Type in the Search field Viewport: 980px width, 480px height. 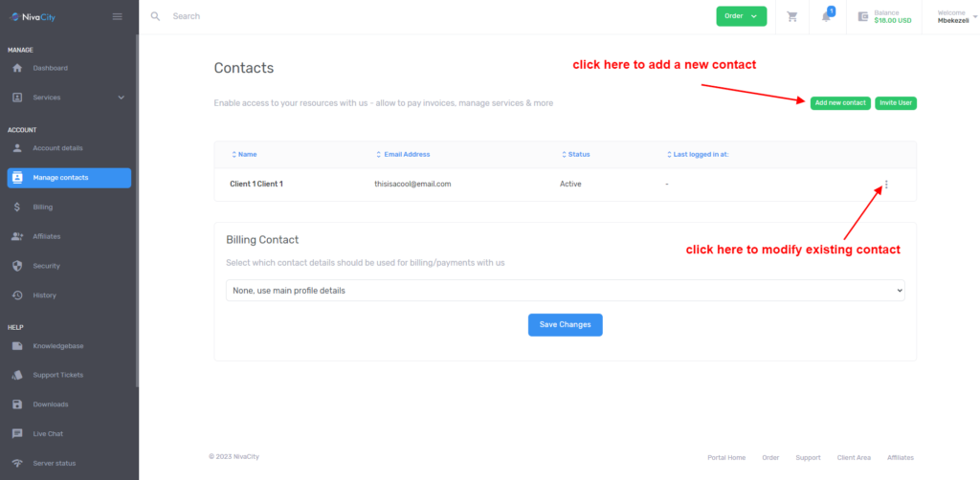pos(287,16)
